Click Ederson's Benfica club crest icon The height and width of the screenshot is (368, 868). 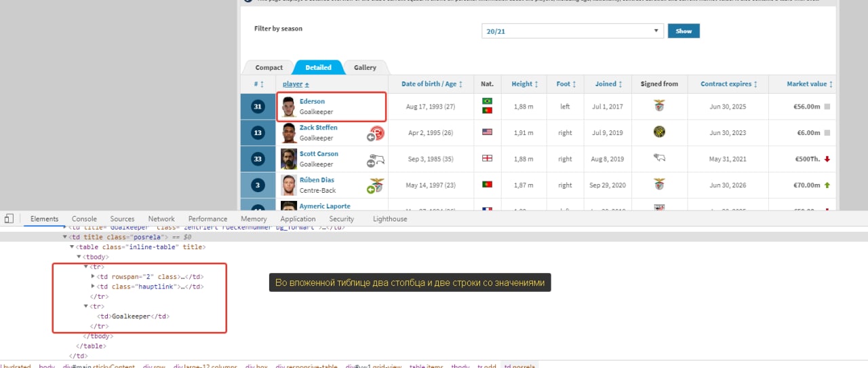point(659,107)
